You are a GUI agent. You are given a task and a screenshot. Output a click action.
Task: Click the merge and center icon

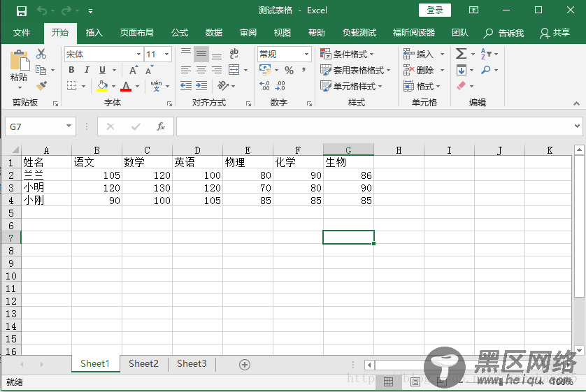click(x=234, y=70)
